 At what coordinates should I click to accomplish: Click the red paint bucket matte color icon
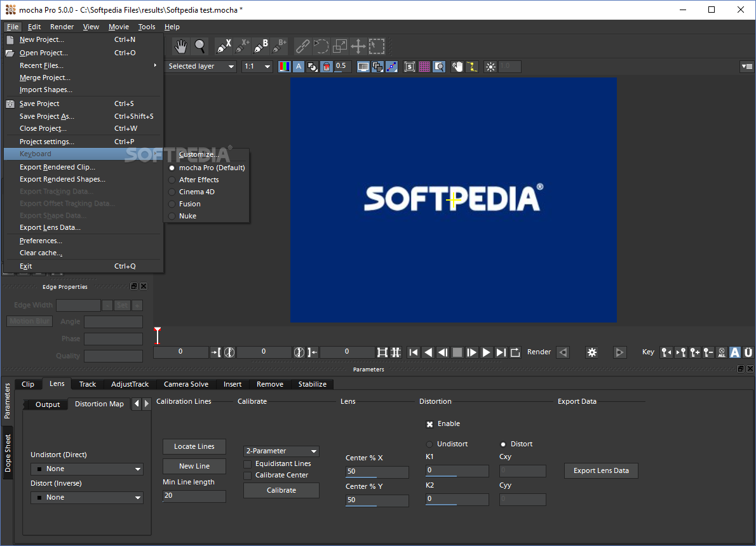pyautogui.click(x=327, y=67)
